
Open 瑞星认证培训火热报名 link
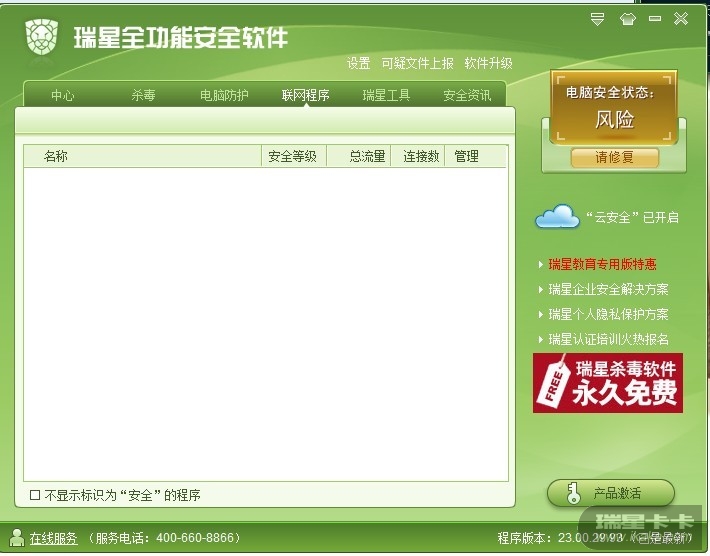pyautogui.click(x=608, y=339)
